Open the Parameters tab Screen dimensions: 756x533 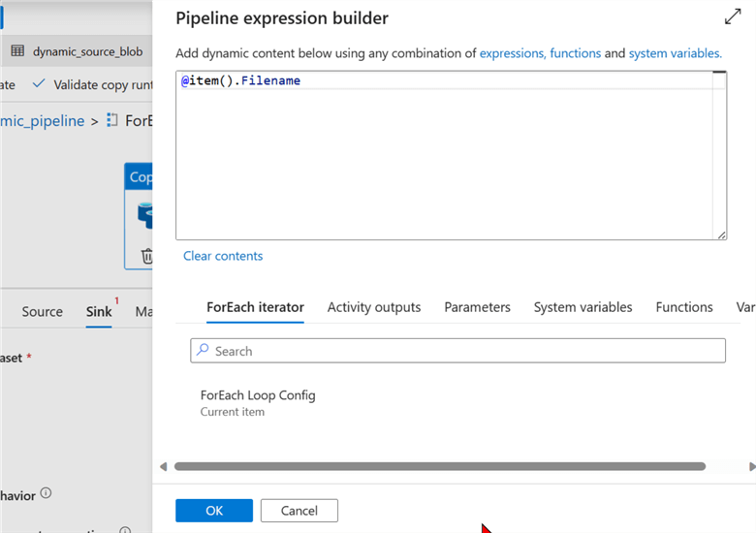coord(477,307)
